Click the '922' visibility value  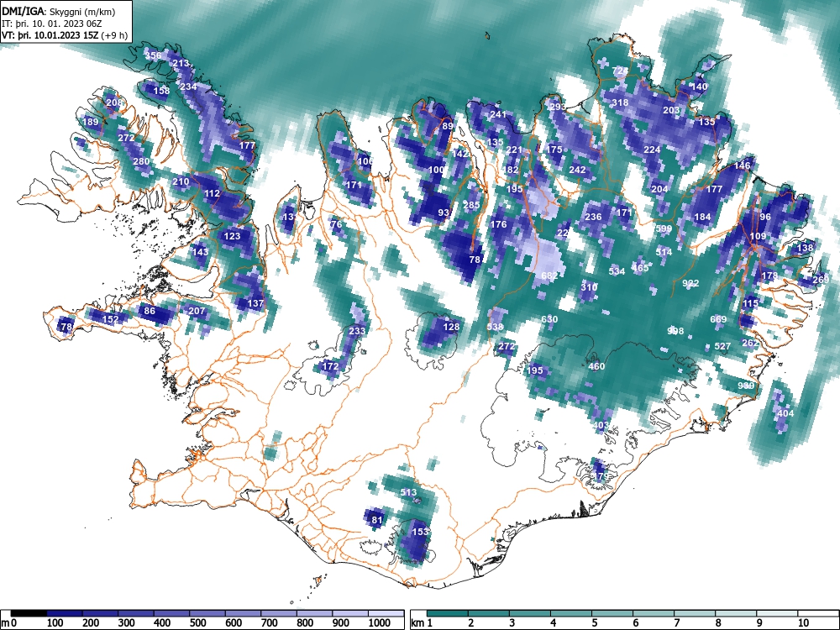(x=691, y=284)
